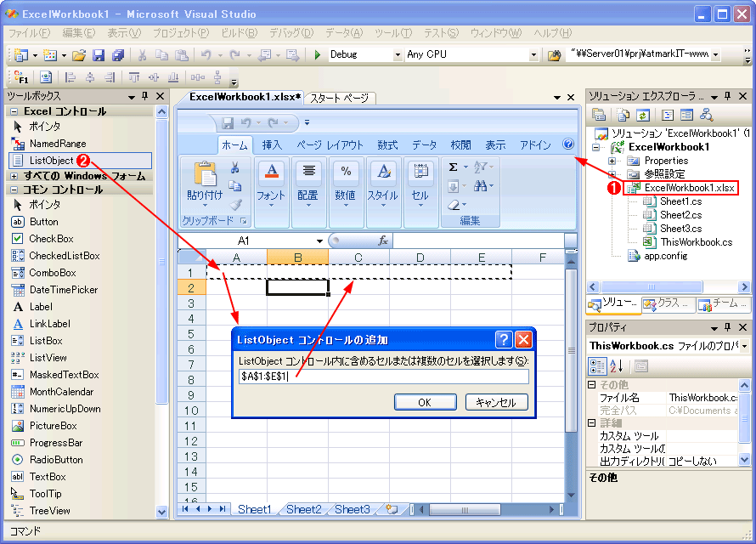
Task: Click the cell range input field in dialog
Action: [x=384, y=377]
